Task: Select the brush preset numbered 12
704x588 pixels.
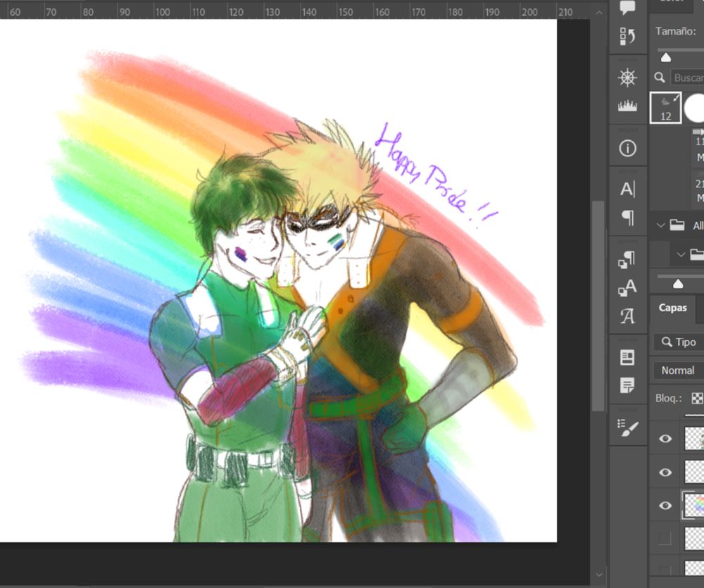Action: (x=665, y=108)
